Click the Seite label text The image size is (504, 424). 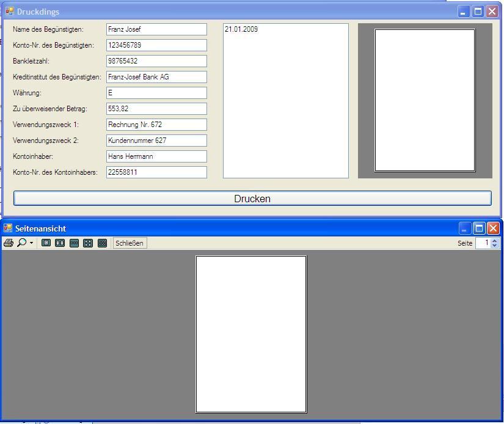click(x=465, y=243)
